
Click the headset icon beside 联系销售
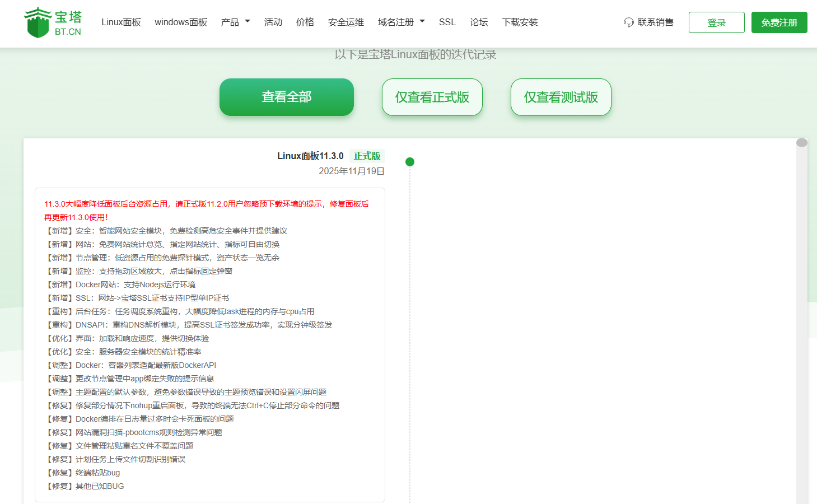(x=628, y=22)
